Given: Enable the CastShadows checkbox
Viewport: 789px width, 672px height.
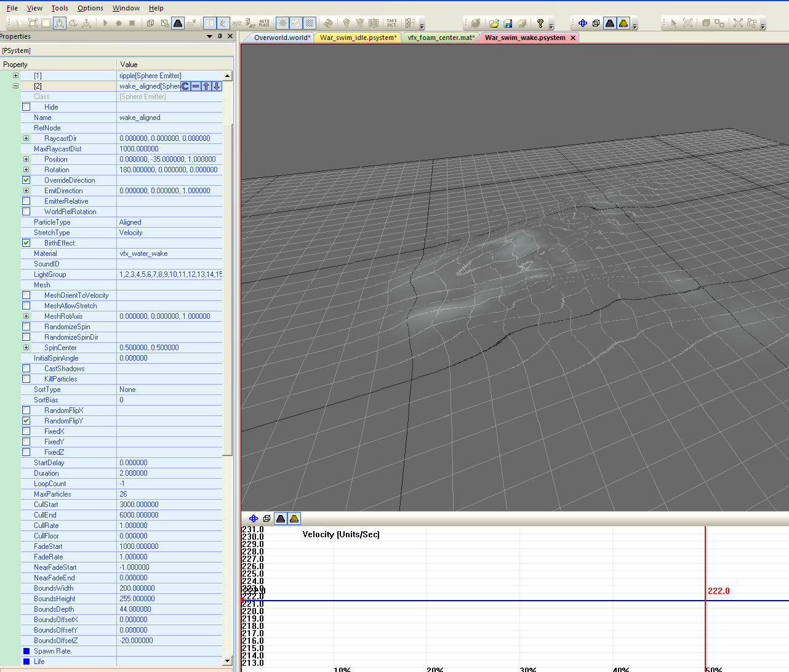Looking at the screenshot, I should [x=26, y=369].
